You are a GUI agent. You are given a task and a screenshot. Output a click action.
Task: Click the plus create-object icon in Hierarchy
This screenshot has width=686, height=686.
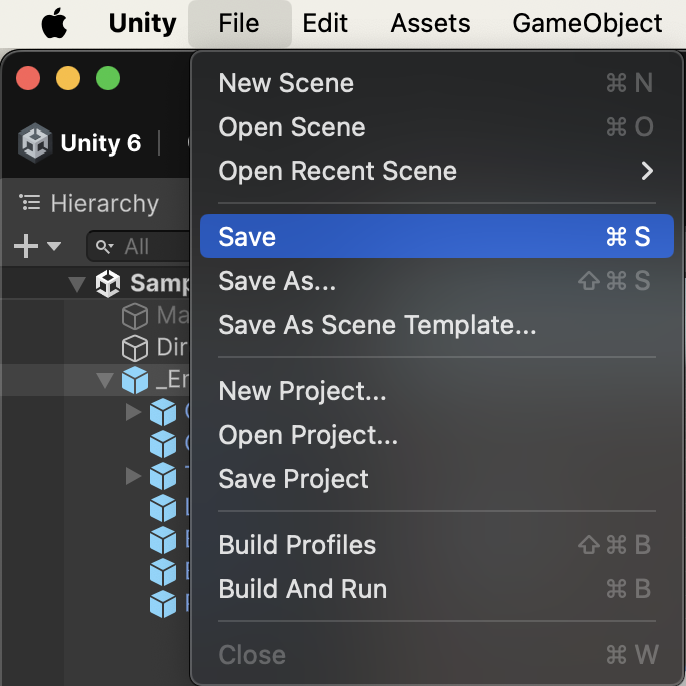pos(26,246)
